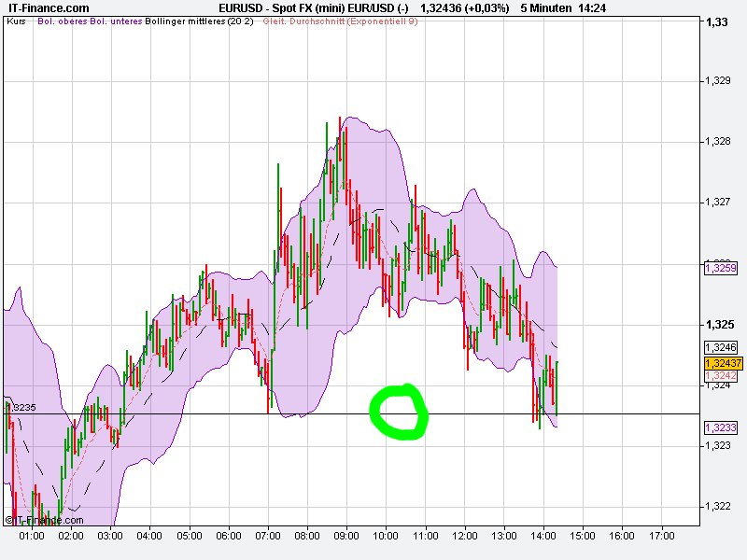Select the Bol. unteres Bollinger band indicator label
Screen dimensions: 747x560
[116, 26]
